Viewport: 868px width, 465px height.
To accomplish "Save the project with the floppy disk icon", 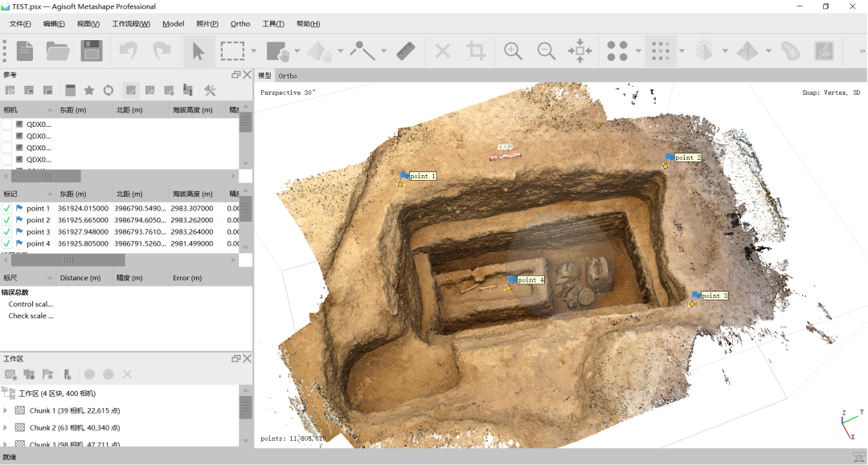I will [x=92, y=51].
